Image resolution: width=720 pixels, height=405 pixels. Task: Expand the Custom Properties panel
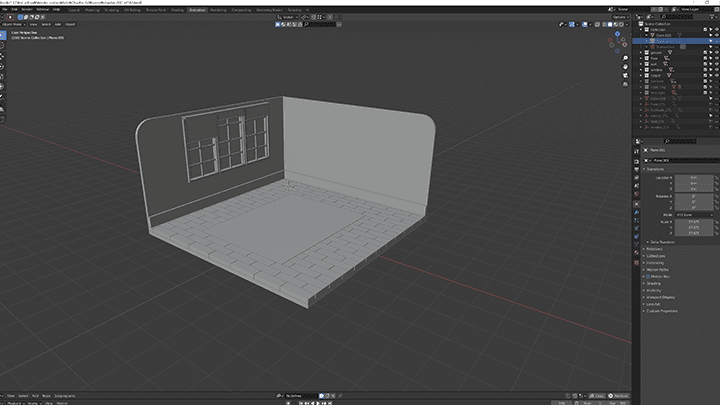(x=662, y=311)
